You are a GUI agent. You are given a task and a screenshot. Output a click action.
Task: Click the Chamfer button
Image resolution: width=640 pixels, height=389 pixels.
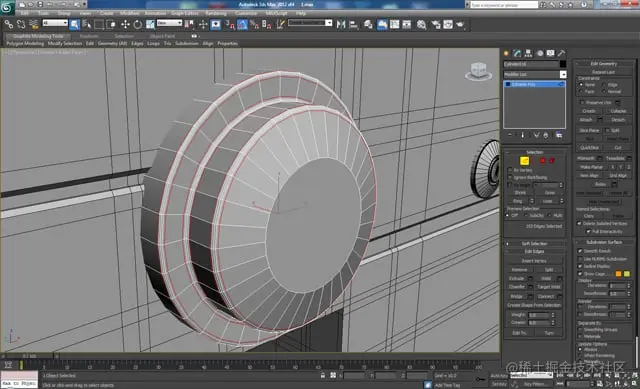(x=517, y=287)
